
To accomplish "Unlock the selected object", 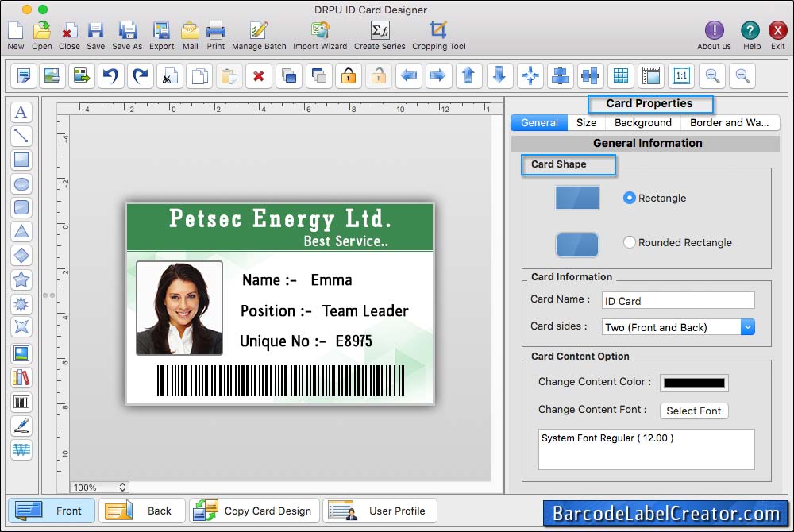I will coord(378,76).
